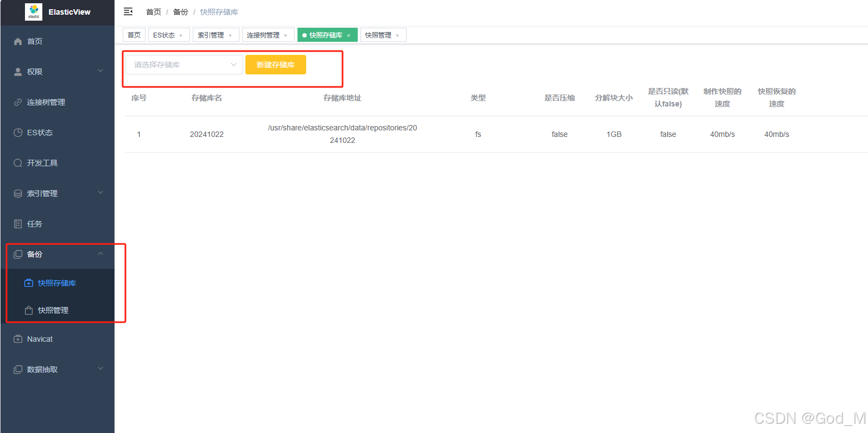868x433 pixels.
Task: Expand the 权限 menu chevron
Action: [x=100, y=71]
